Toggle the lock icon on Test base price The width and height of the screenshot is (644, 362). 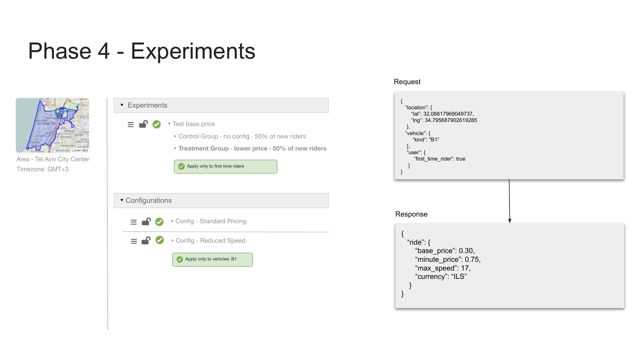tap(144, 124)
